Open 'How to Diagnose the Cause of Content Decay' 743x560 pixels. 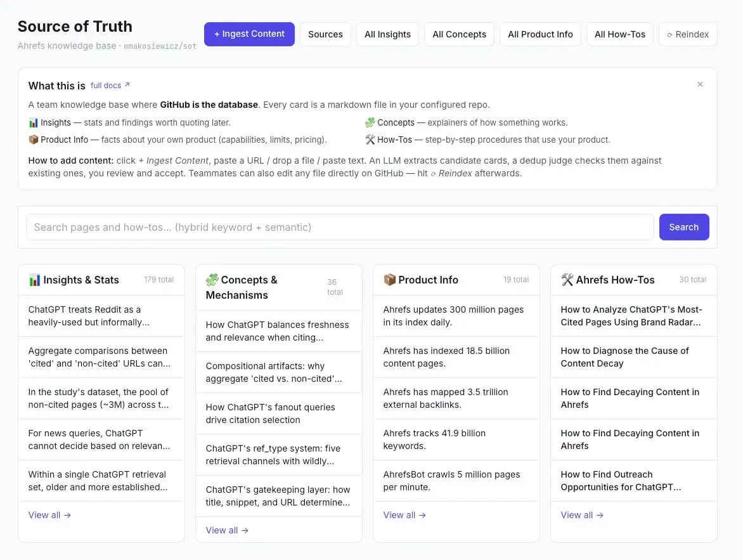coord(633,357)
